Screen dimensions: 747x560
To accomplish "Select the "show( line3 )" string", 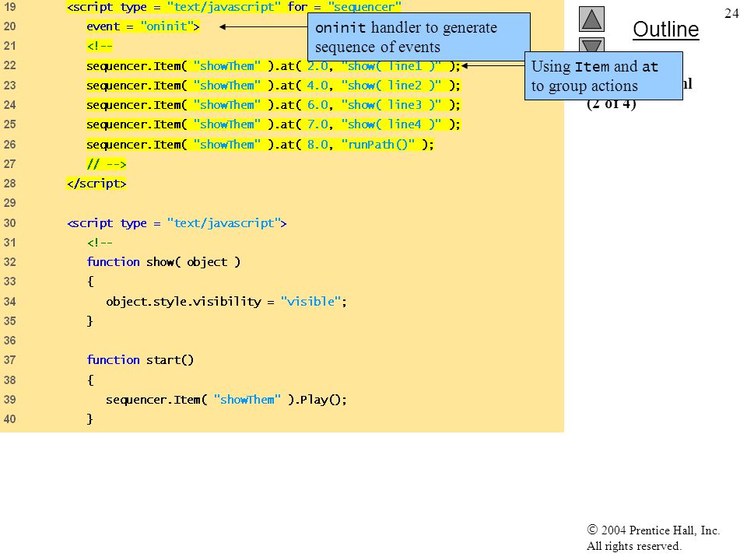I will point(391,105).
